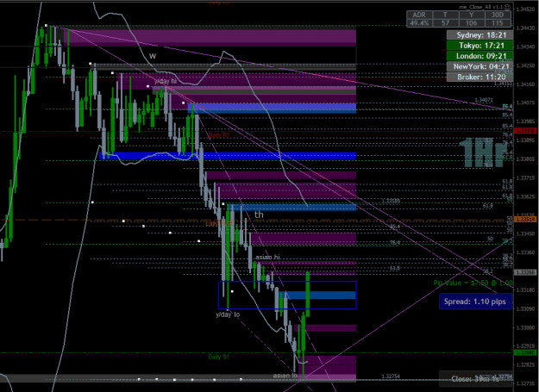
Task: Click the Spread: 1.10 pips box
Action: [475, 302]
